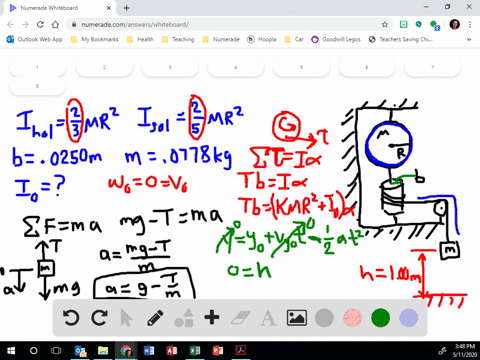Open Access from the taskbar
This screenshot has width=480, height=360.
(x=172, y=351)
